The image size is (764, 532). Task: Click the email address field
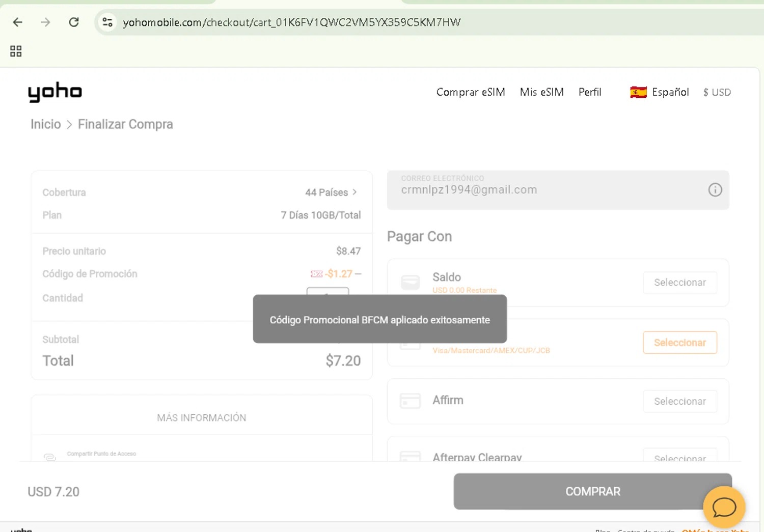pos(558,190)
